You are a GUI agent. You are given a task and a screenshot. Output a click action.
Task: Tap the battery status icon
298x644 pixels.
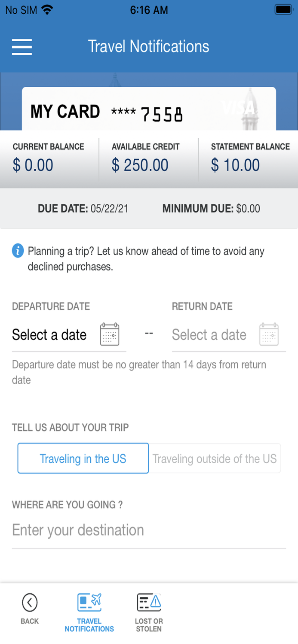pos(284,10)
